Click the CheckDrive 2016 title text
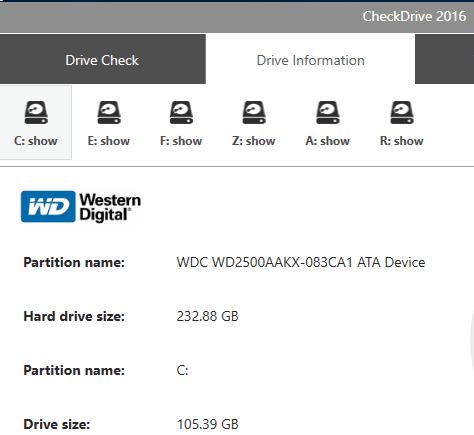The height and width of the screenshot is (435, 474). pyautogui.click(x=414, y=16)
